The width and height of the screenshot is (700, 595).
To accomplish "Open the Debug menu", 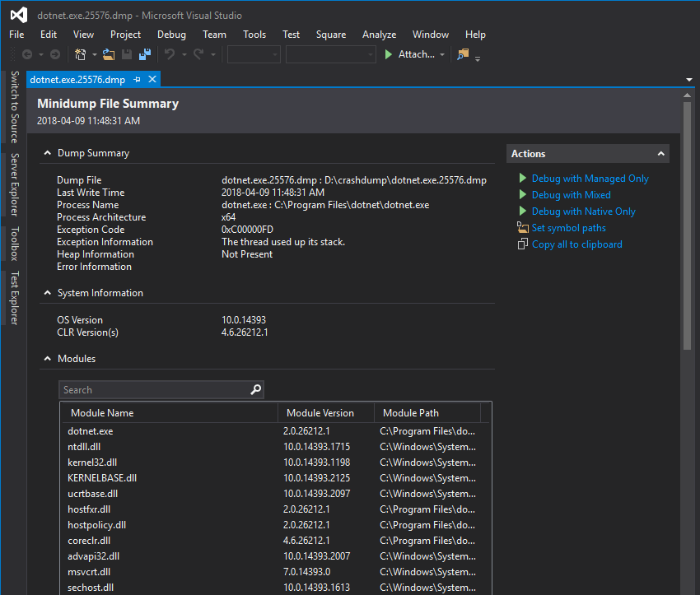I will click(171, 35).
